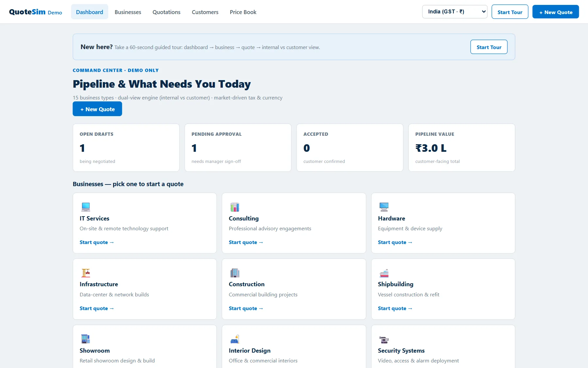Click the ₹3.0 L pipeline value figure

pyautogui.click(x=431, y=148)
